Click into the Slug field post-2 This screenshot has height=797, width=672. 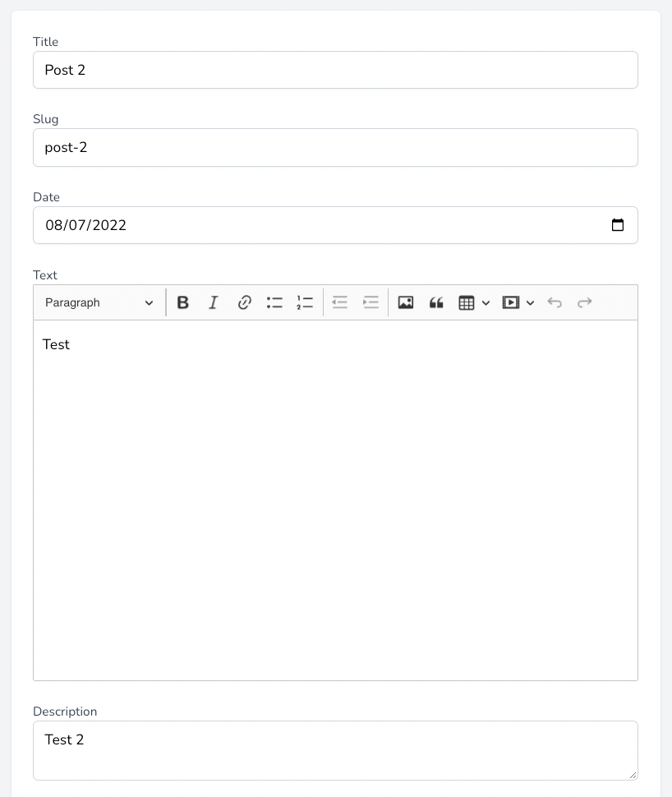coord(335,147)
